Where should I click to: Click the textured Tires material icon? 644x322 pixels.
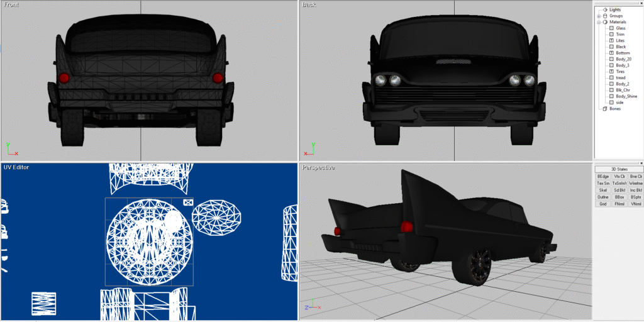pos(611,72)
